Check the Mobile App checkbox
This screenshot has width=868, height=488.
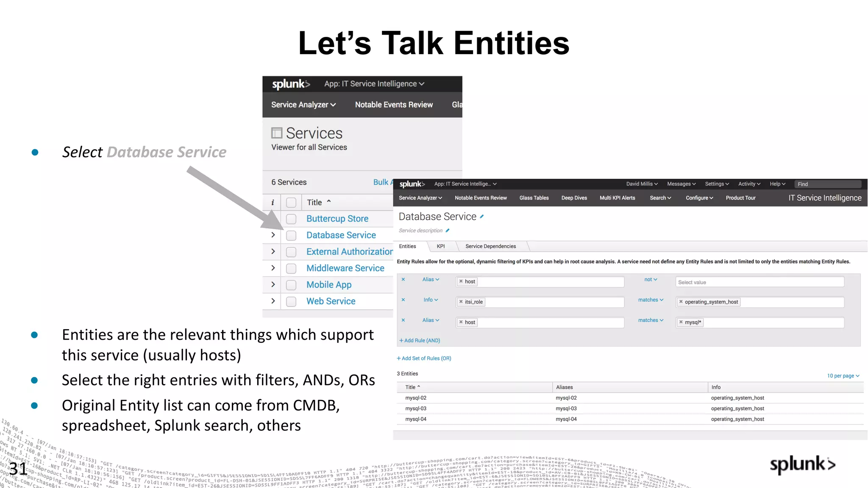[x=291, y=285]
